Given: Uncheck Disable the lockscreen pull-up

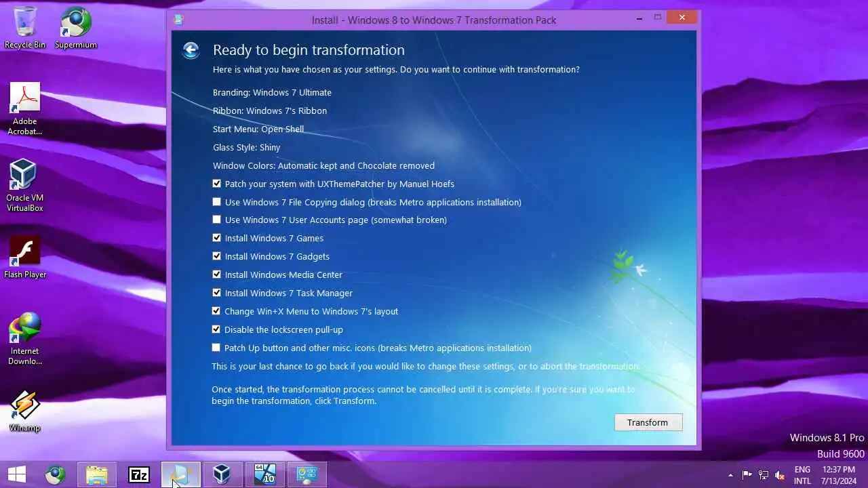Looking at the screenshot, I should point(217,329).
